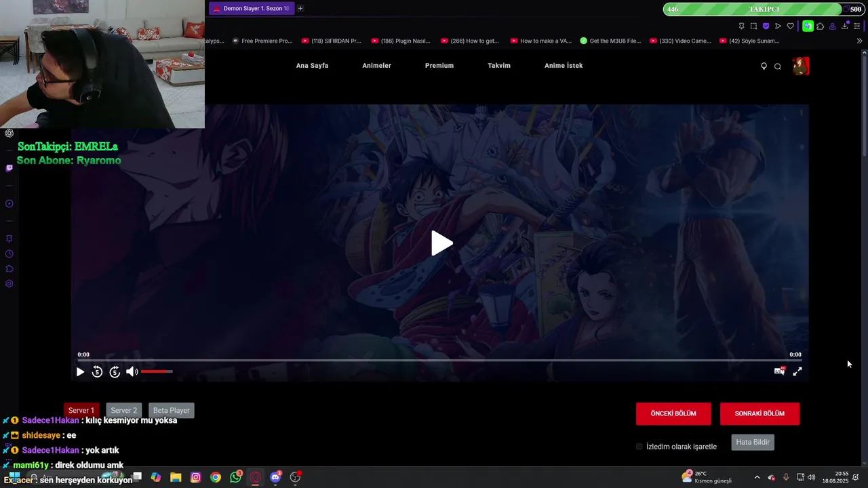Open the ChatGPT icon in browser sidebar

9,134
